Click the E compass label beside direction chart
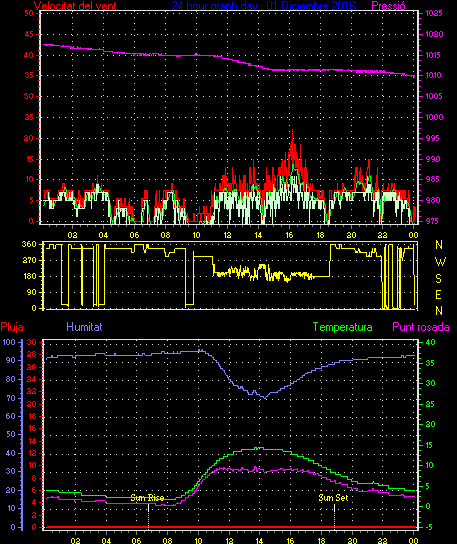457x544 pixels. pos(438,295)
